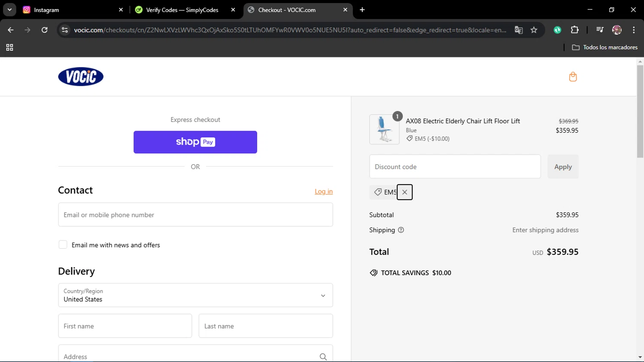The width and height of the screenshot is (644, 362).
Task: Click the AX08 chair lift product thumbnail
Action: 384,129
